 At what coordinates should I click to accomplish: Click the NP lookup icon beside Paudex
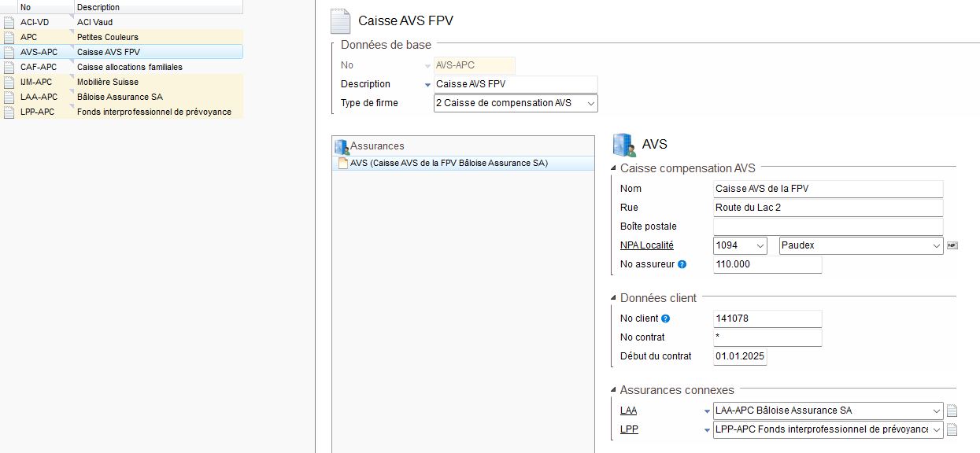952,245
